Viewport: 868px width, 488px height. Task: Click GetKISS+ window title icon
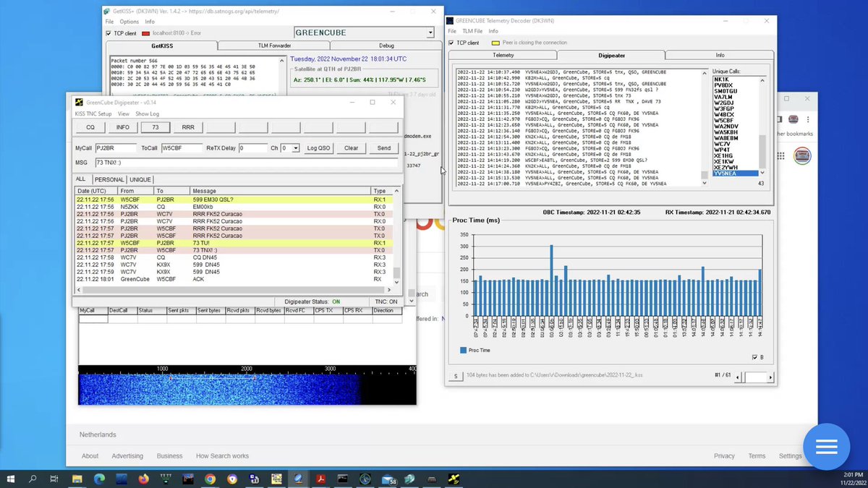click(108, 12)
